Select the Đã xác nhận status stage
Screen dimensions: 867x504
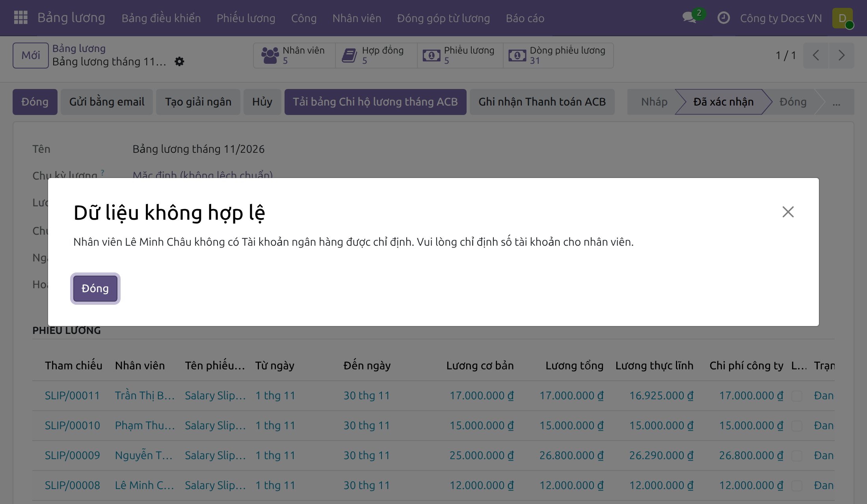[723, 102]
